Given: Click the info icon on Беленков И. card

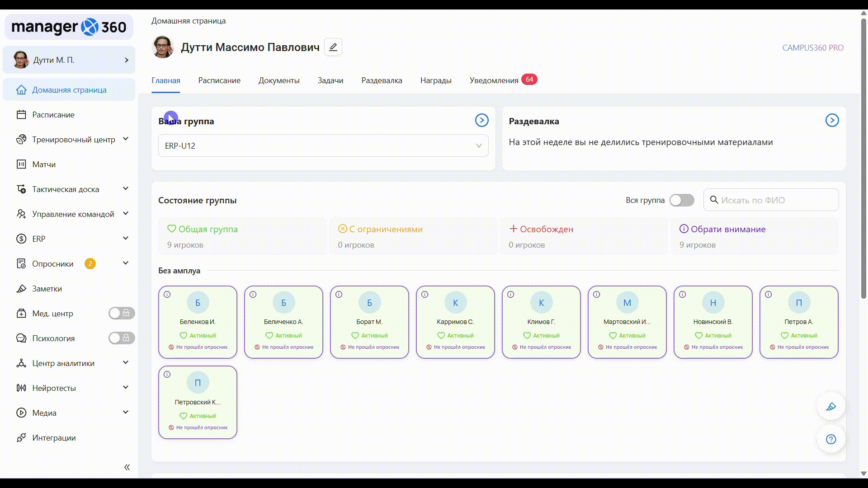Looking at the screenshot, I should 167,295.
